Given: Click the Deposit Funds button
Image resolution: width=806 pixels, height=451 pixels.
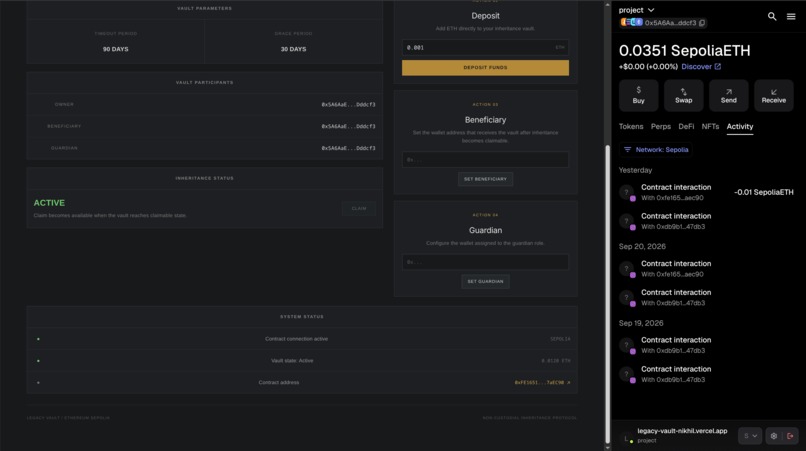Looking at the screenshot, I should pos(485,67).
